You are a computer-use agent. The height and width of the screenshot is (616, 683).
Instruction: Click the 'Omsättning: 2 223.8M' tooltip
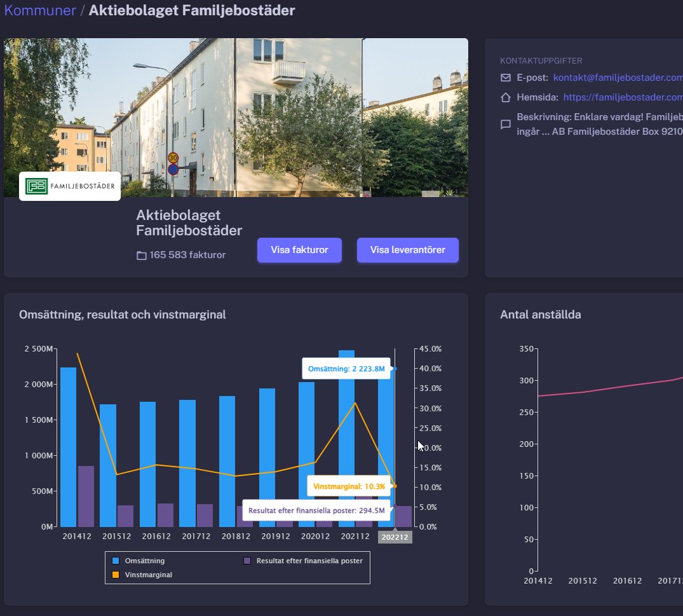click(x=346, y=369)
